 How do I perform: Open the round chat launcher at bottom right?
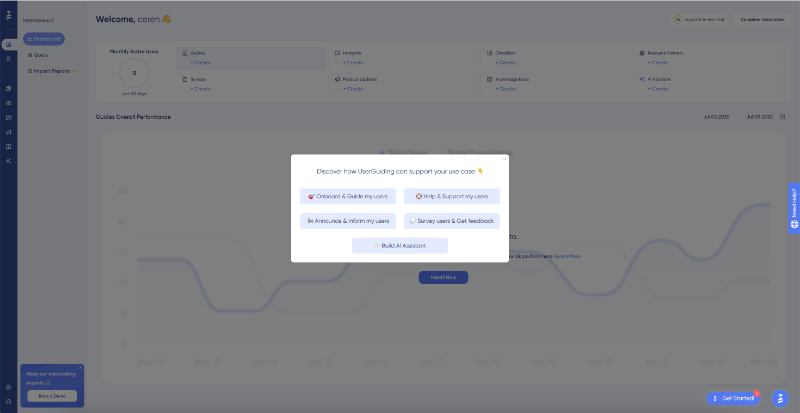(x=780, y=398)
